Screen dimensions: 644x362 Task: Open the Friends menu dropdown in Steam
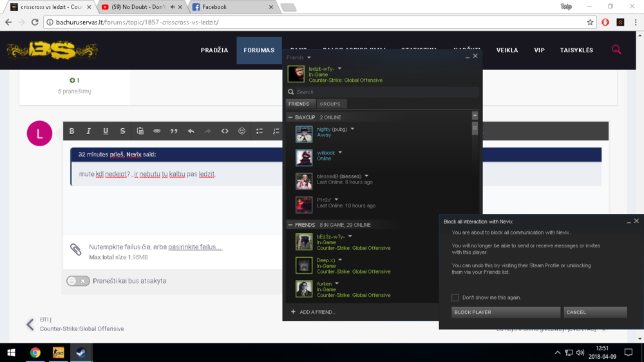pos(308,58)
